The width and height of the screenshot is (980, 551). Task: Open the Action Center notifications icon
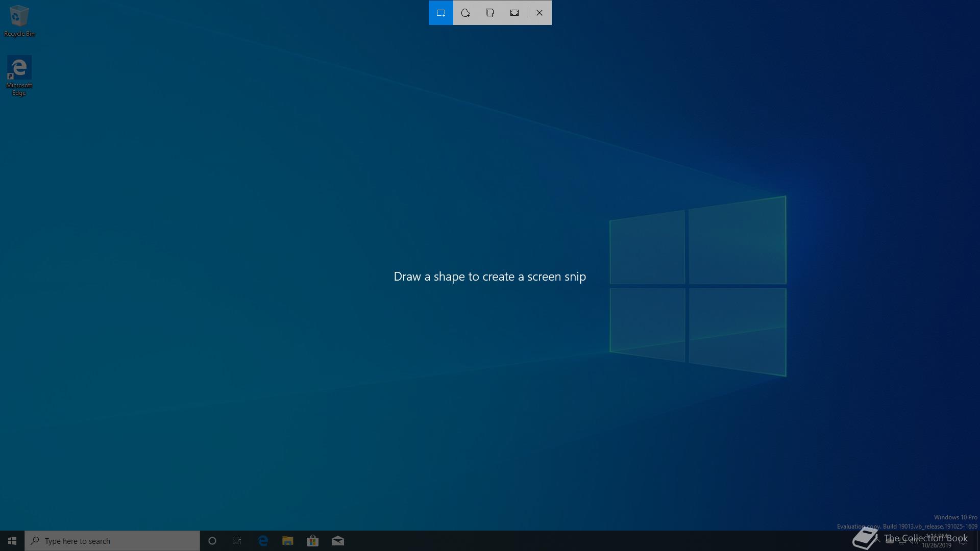tap(963, 541)
